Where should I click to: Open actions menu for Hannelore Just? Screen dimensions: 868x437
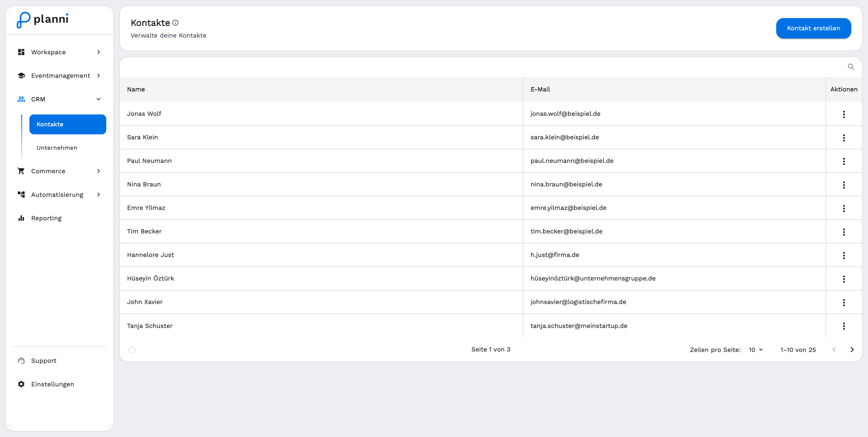click(844, 255)
